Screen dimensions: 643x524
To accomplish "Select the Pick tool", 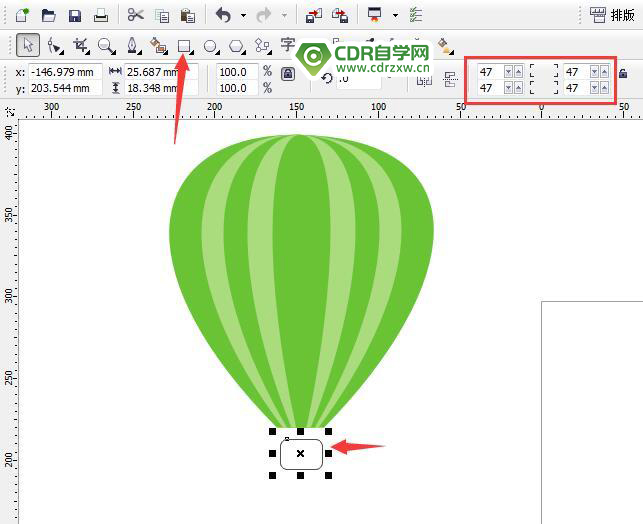I will 28,45.
